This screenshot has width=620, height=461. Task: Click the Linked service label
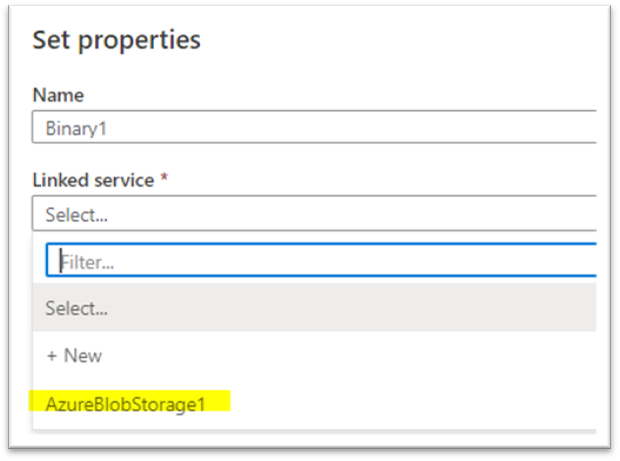coord(93,180)
